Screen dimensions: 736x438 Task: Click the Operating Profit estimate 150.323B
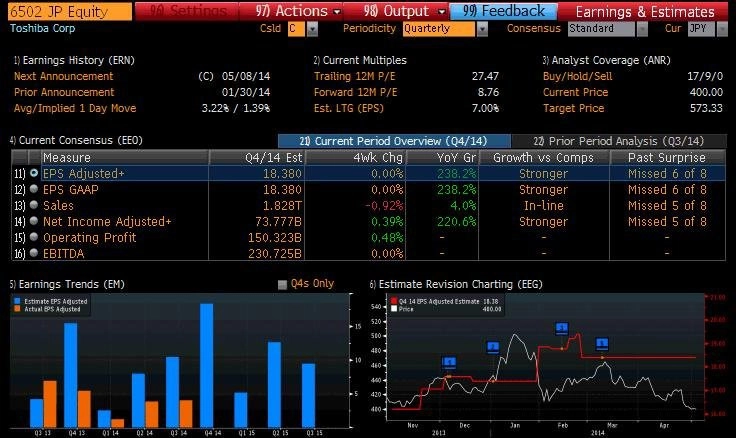[275, 238]
